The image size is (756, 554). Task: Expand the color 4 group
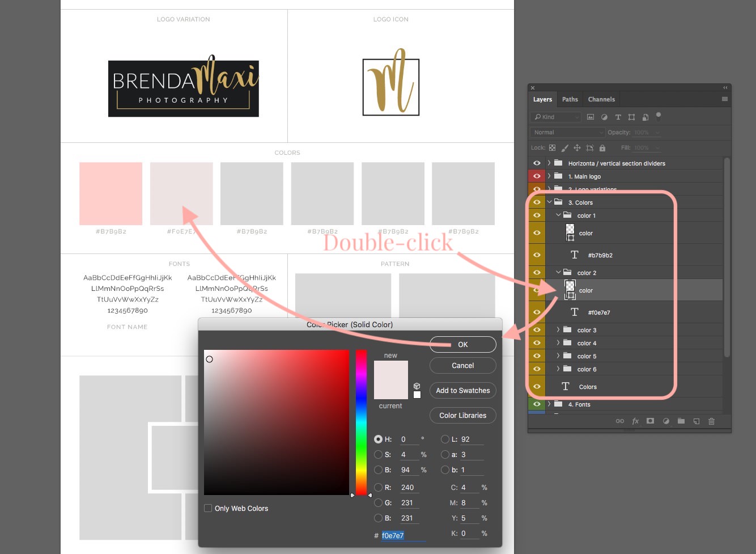tap(558, 342)
